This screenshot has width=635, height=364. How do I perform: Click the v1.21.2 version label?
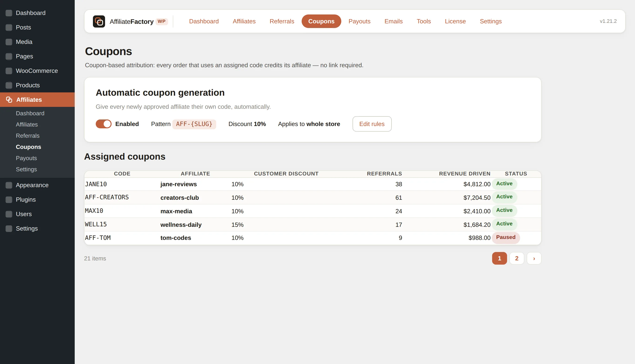[x=608, y=21]
